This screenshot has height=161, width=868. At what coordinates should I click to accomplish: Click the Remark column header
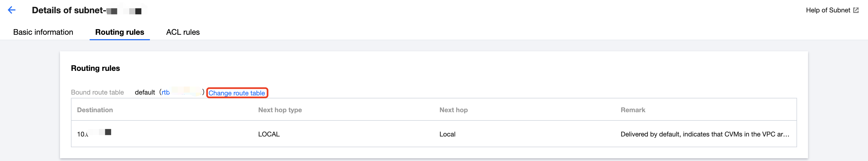coord(633,110)
